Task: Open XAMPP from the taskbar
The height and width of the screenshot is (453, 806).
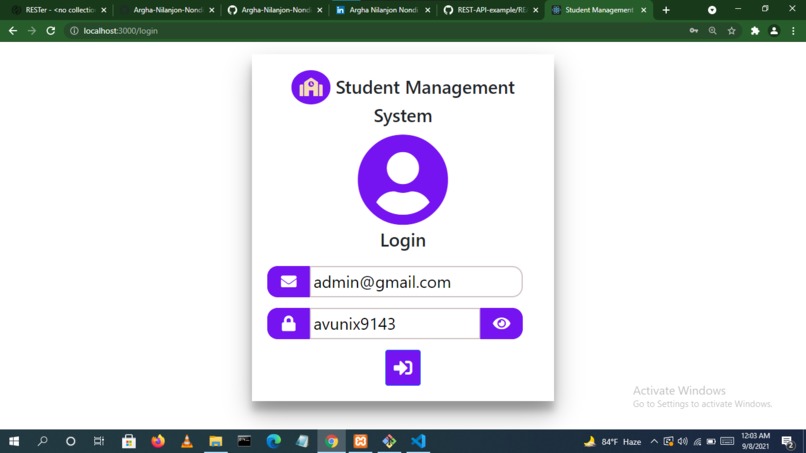Action: coord(360,441)
